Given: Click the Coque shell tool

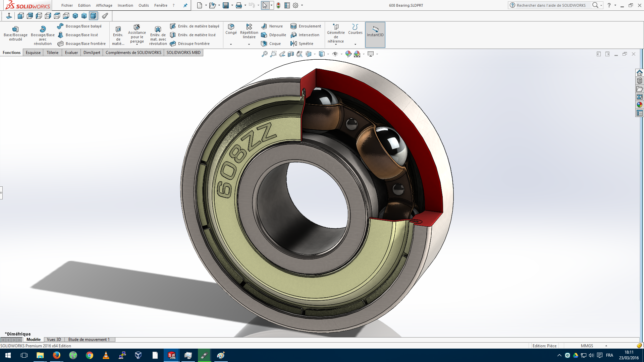Looking at the screenshot, I should click(x=271, y=44).
